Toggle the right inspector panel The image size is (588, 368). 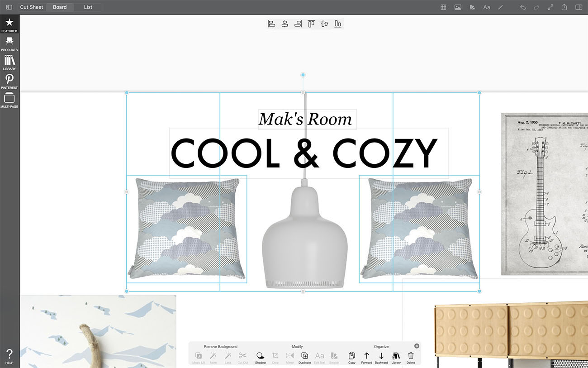point(579,7)
